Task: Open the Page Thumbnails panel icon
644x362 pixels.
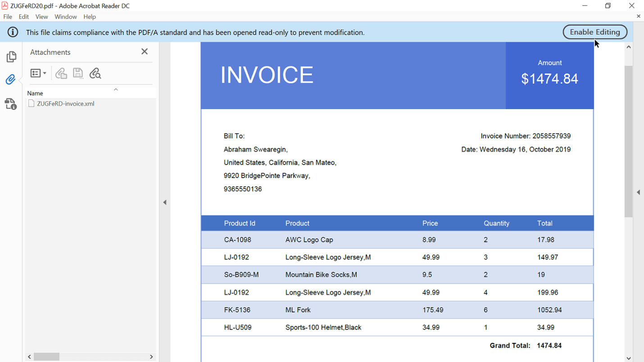Action: (x=11, y=57)
